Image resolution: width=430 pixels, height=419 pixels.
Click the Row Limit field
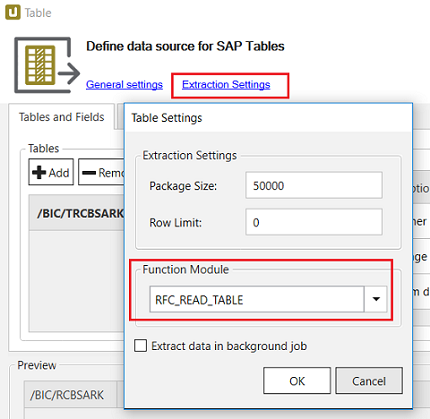click(314, 222)
